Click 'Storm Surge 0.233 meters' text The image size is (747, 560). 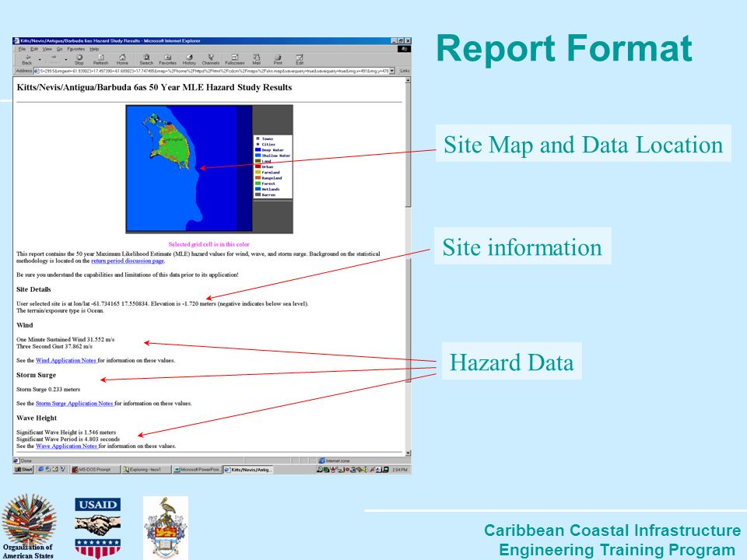coord(48,389)
